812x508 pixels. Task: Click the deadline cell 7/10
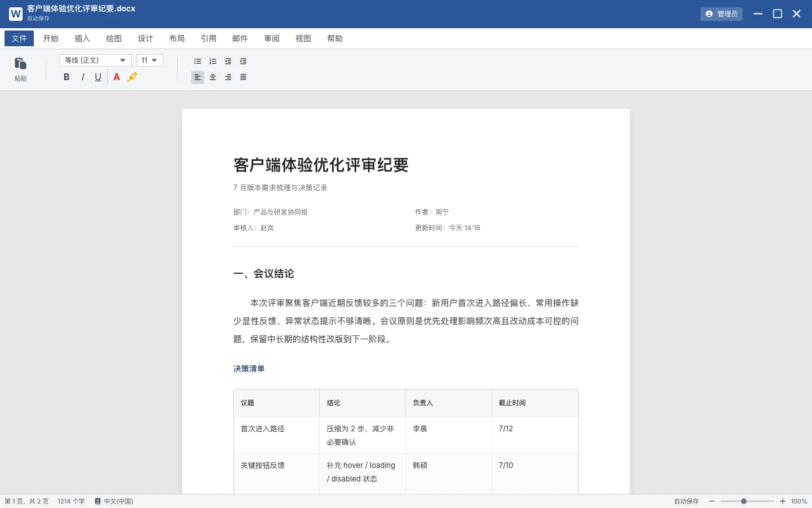[535, 472]
